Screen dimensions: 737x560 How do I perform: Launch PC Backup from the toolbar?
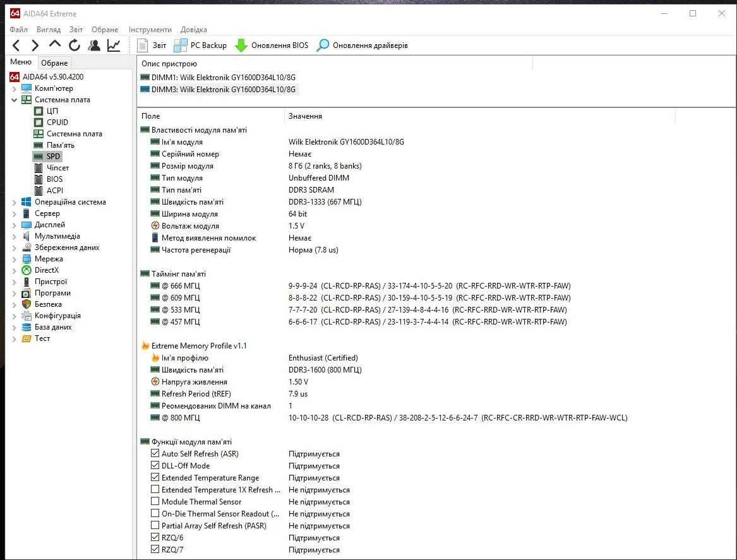[200, 45]
